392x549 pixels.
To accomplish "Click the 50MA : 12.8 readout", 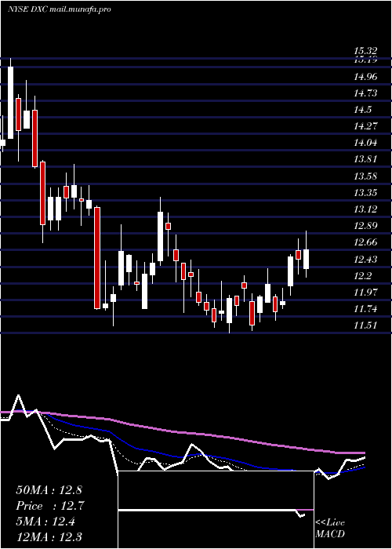I will (x=49, y=490).
